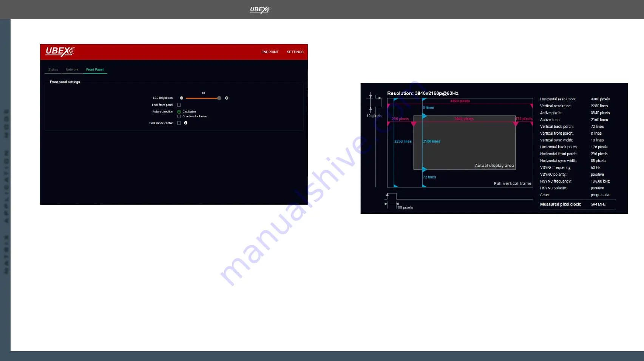Open the ENDPOINT menu

point(270,52)
